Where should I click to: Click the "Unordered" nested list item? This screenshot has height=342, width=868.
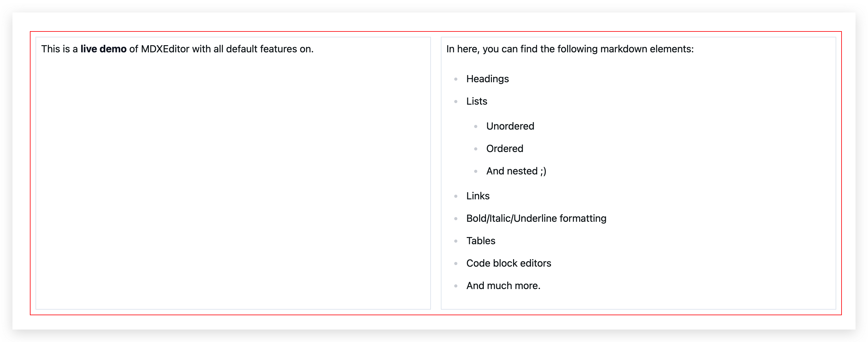510,126
